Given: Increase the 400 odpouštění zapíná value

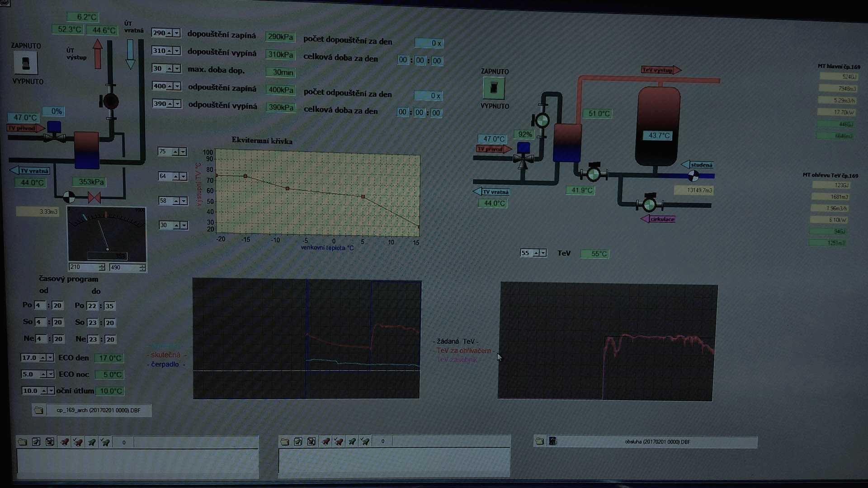Looking at the screenshot, I should point(170,86).
